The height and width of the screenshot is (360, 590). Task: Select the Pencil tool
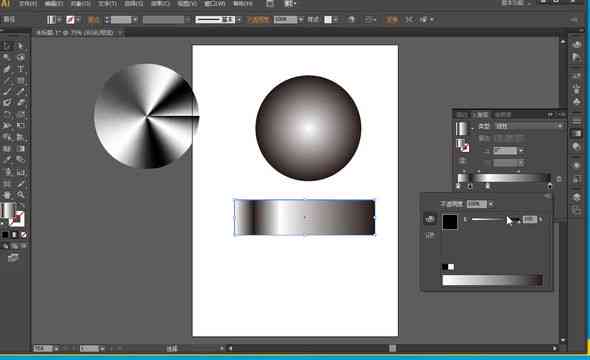(x=20, y=91)
